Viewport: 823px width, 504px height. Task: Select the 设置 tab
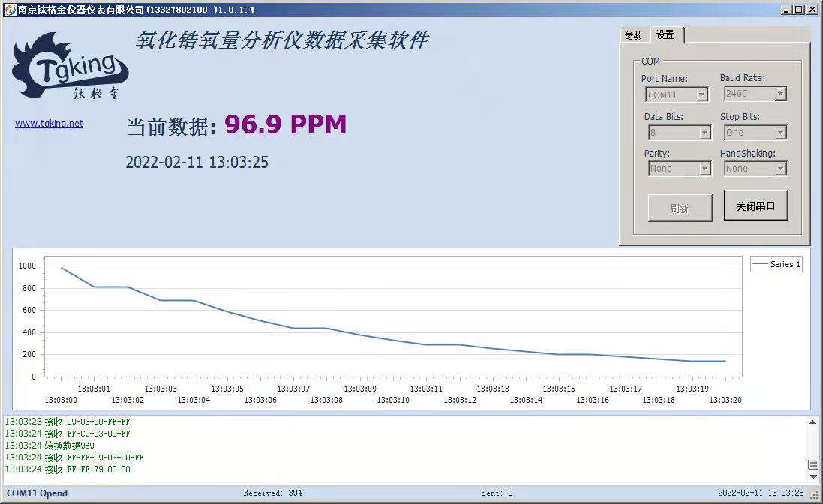pyautogui.click(x=665, y=35)
